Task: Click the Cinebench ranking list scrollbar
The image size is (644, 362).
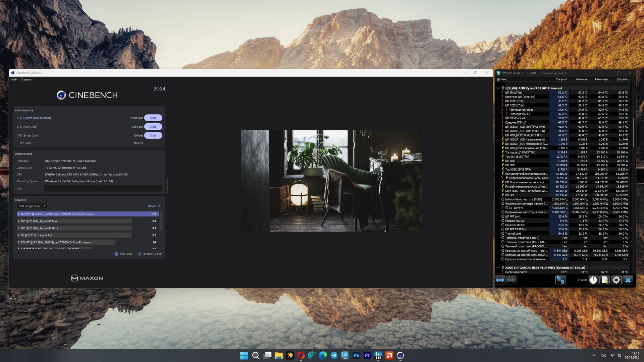Action: (x=161, y=221)
